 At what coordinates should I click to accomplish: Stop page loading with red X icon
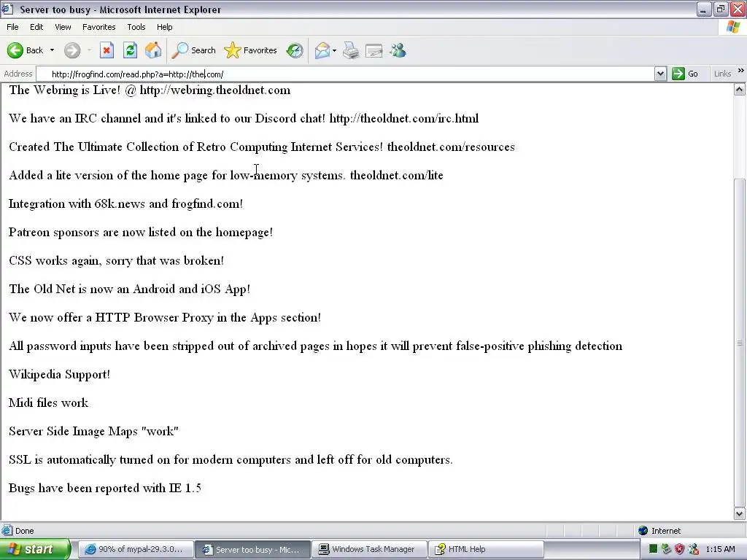coord(107,50)
